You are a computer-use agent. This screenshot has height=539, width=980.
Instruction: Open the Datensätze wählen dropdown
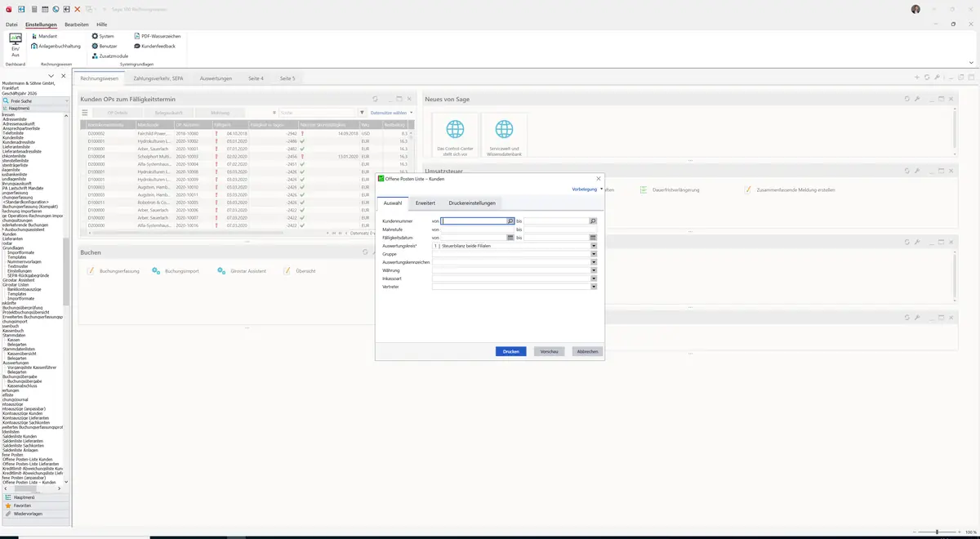coord(392,113)
